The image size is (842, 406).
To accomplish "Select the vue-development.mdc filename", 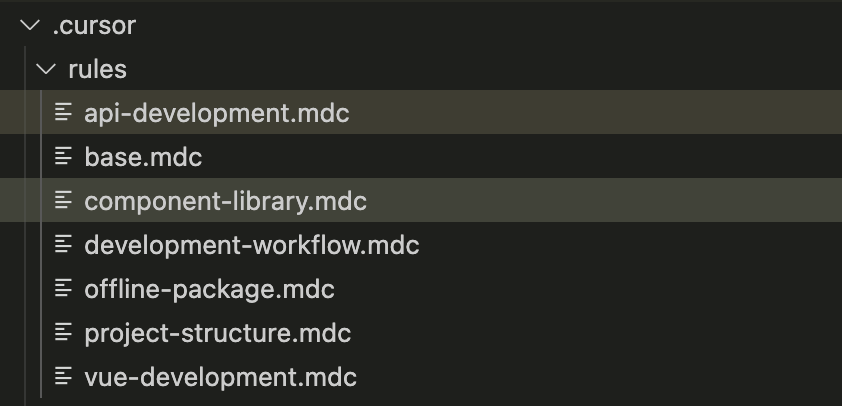I will pyautogui.click(x=220, y=377).
